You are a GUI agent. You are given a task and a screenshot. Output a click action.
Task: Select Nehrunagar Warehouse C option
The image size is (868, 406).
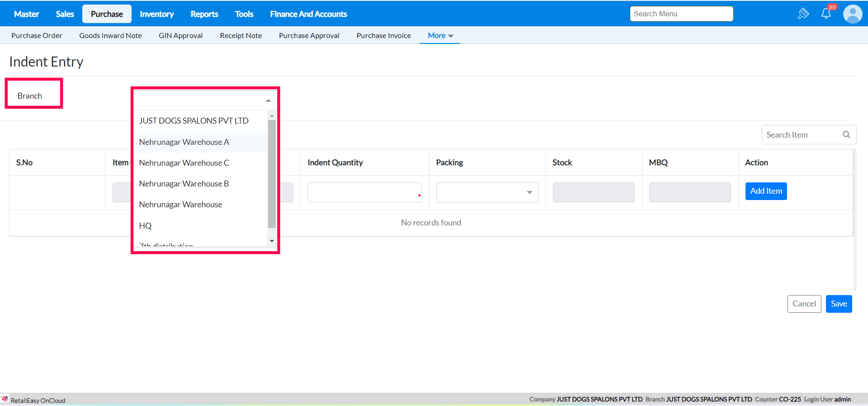(201, 163)
